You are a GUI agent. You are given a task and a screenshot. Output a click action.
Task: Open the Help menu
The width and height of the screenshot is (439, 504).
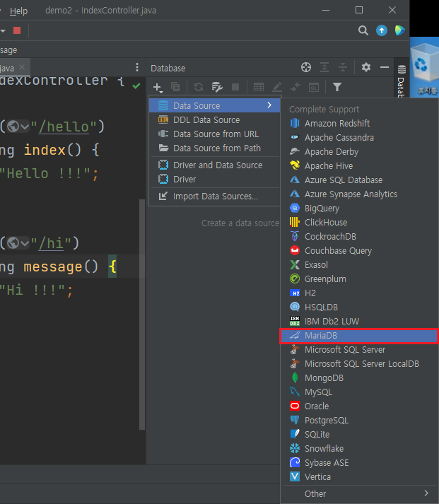pos(18,11)
